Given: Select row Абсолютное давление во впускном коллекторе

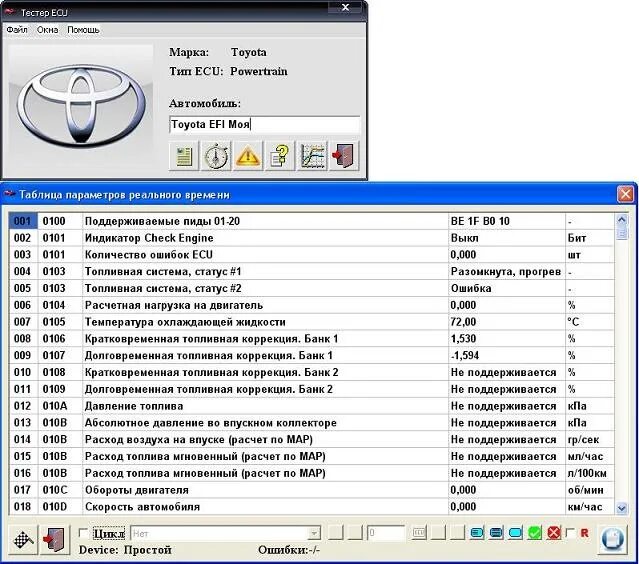Looking at the screenshot, I should 311,423.
